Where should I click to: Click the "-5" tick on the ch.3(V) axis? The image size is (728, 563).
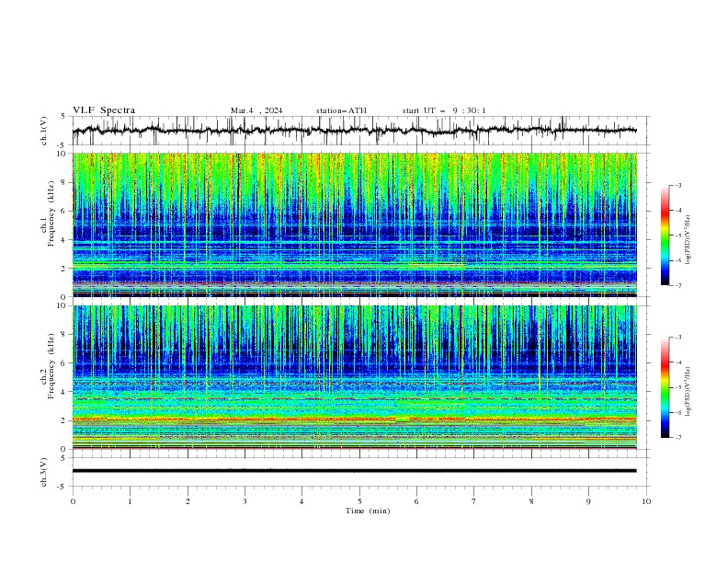(x=62, y=487)
